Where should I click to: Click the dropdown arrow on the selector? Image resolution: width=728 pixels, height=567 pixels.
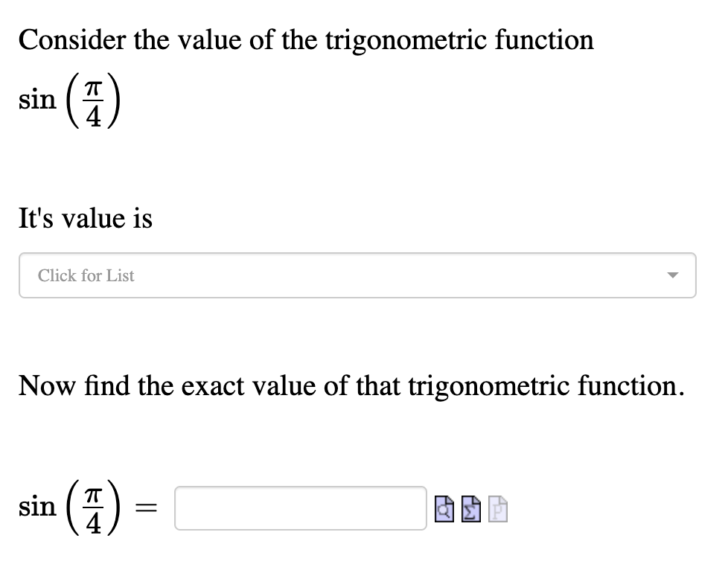pos(673,275)
